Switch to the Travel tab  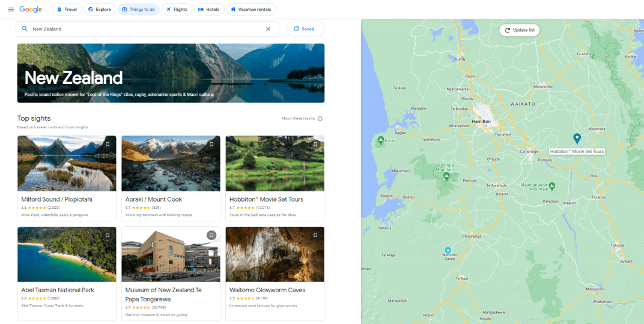[x=67, y=10]
